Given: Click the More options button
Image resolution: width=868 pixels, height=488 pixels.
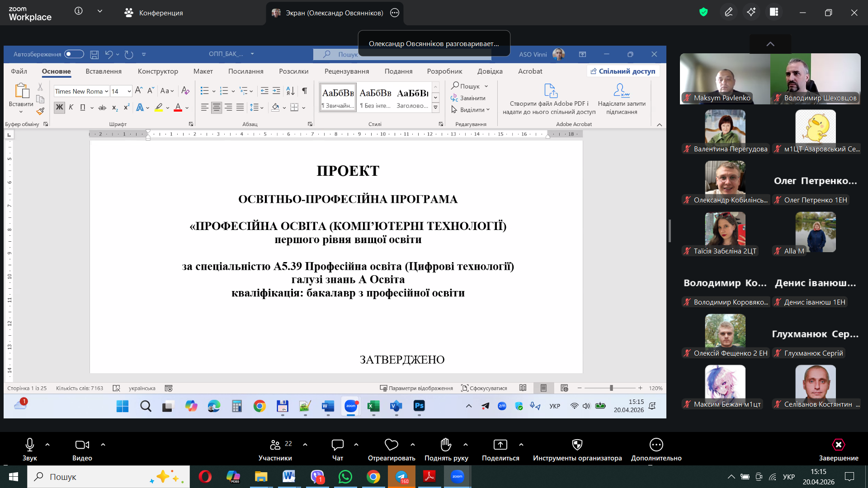Looking at the screenshot, I should point(656,445).
